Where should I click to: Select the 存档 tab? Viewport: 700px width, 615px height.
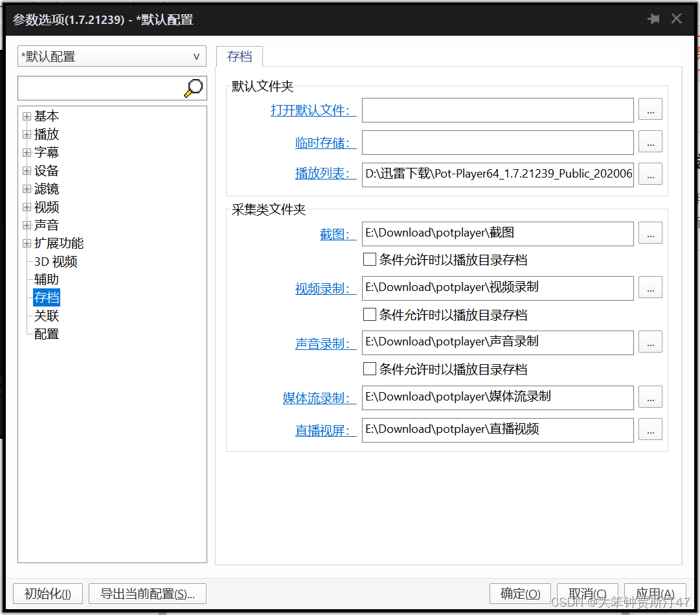pos(239,56)
